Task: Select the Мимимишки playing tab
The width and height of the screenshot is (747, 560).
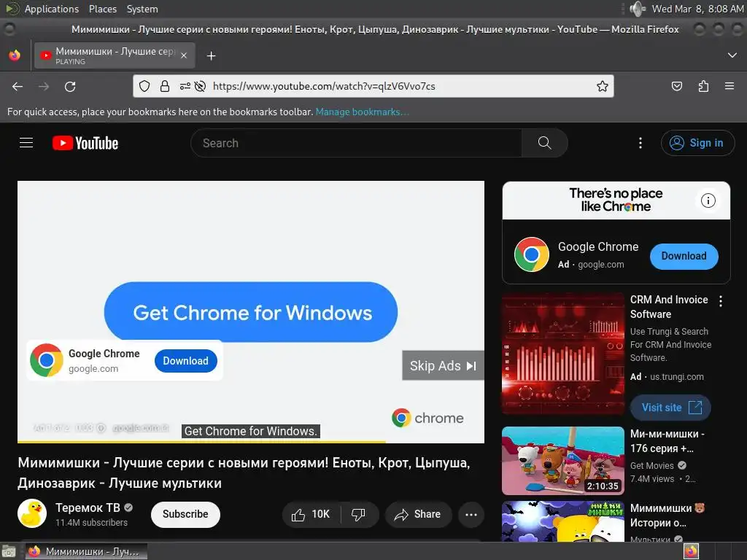Action: 115,55
